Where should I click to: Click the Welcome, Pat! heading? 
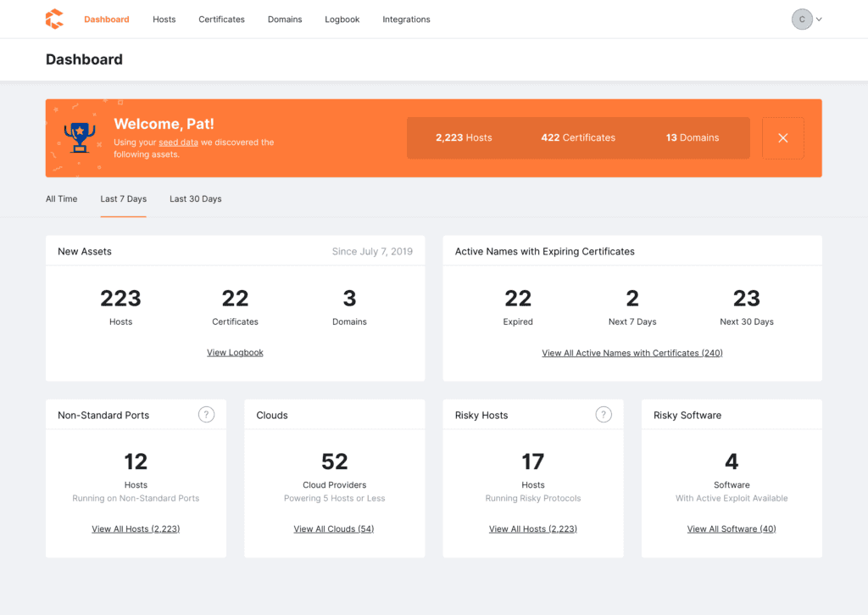(164, 124)
